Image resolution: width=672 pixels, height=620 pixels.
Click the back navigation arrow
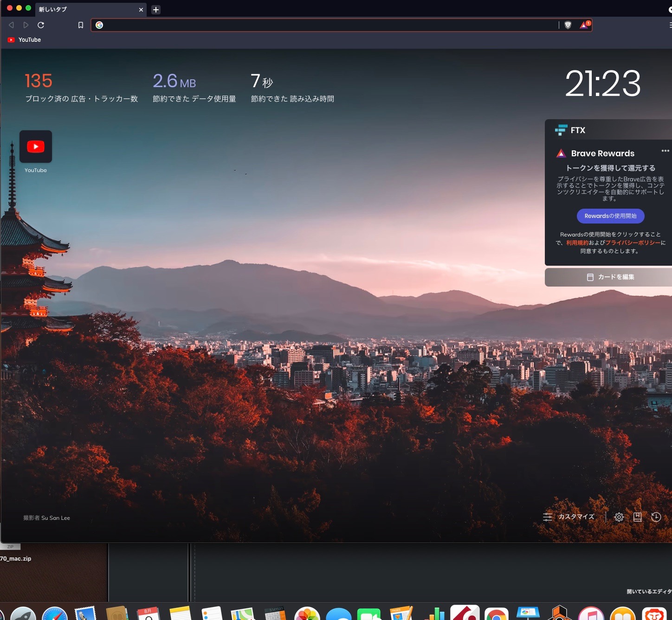11,25
